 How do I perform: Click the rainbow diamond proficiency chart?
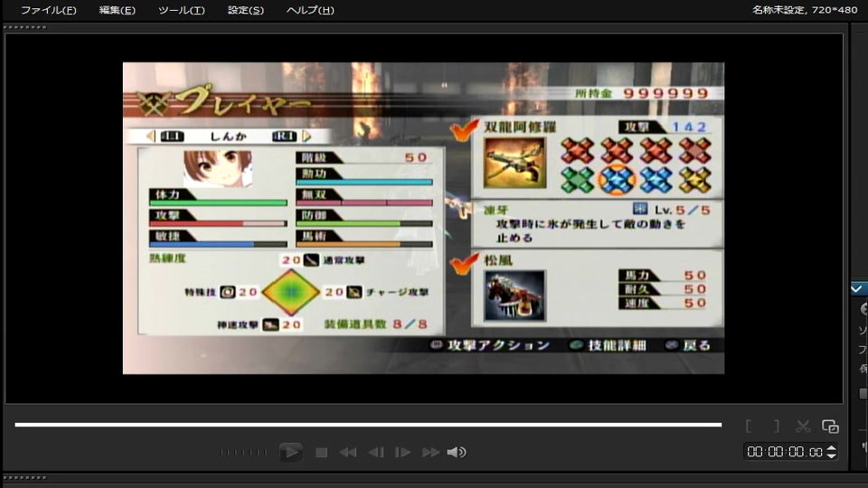[290, 292]
